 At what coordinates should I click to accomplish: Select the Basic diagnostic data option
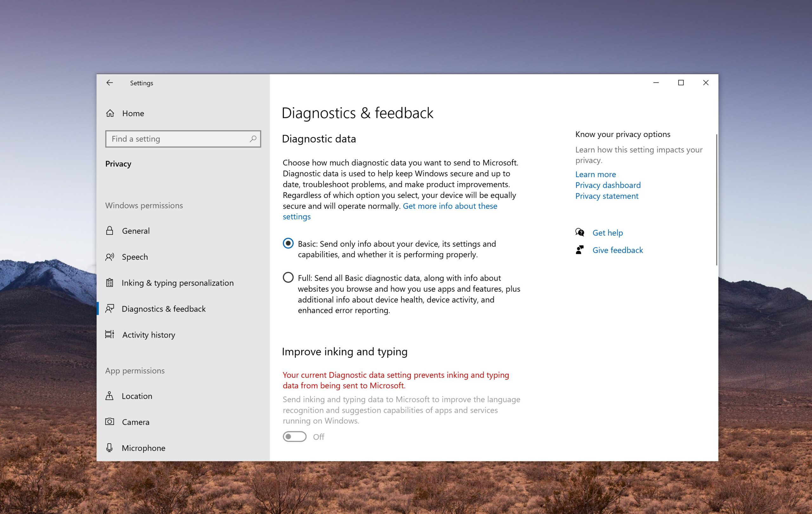pos(288,243)
